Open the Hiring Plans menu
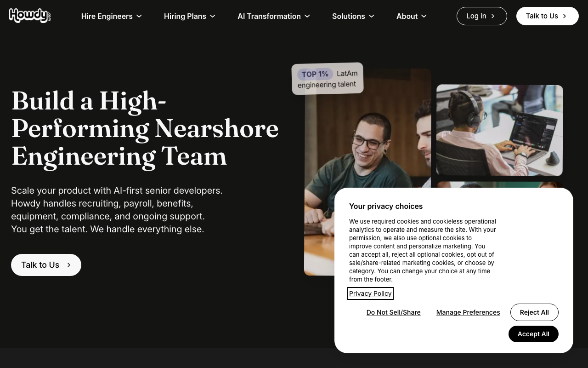This screenshot has width=588, height=368. 185,16
